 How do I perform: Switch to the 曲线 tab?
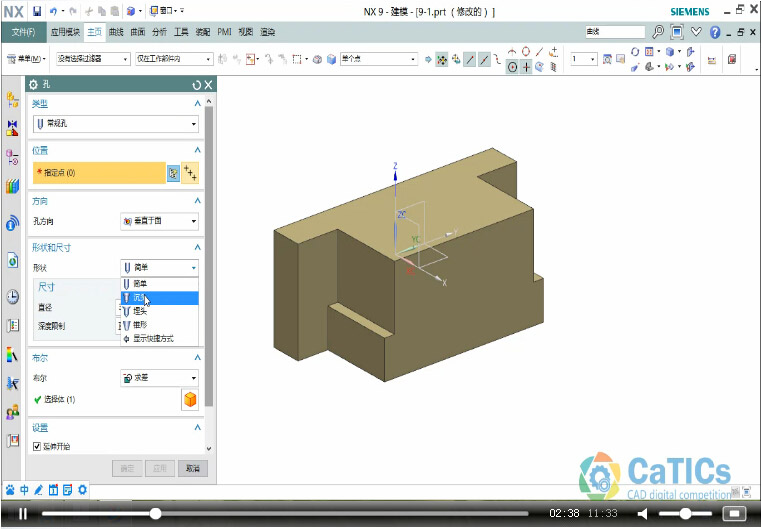tap(116, 32)
